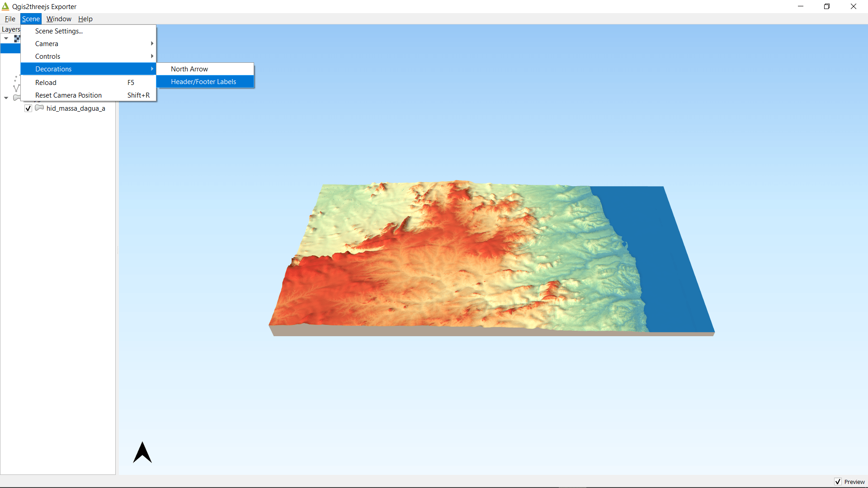Toggle the Preview checkbox

pyautogui.click(x=838, y=482)
